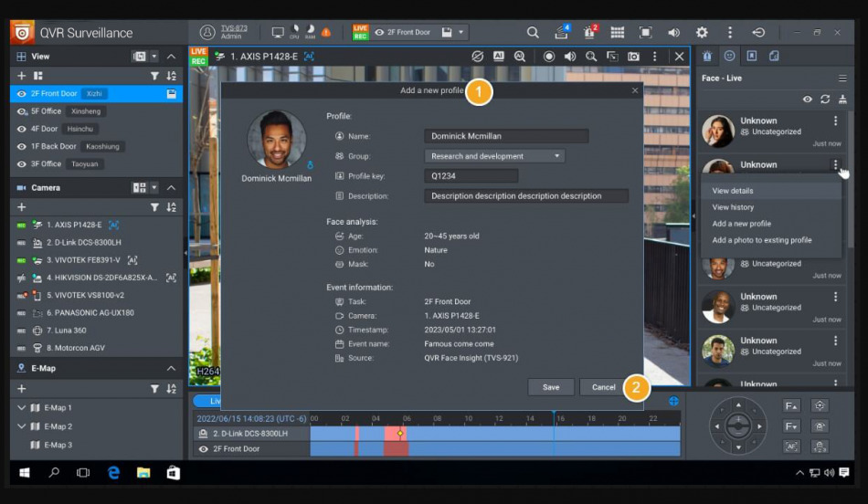Select 'View history' from the context menu
Screen dimensions: 868x504
733,207
